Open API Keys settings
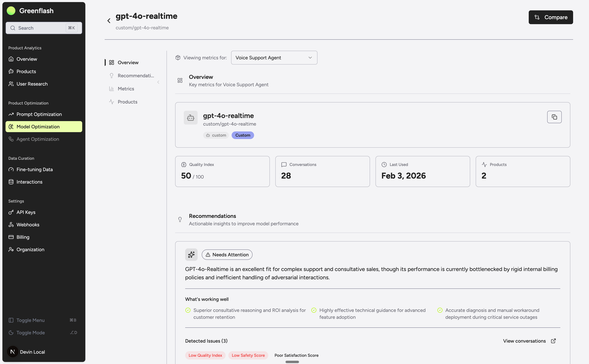This screenshot has width=589, height=364. coord(44,212)
